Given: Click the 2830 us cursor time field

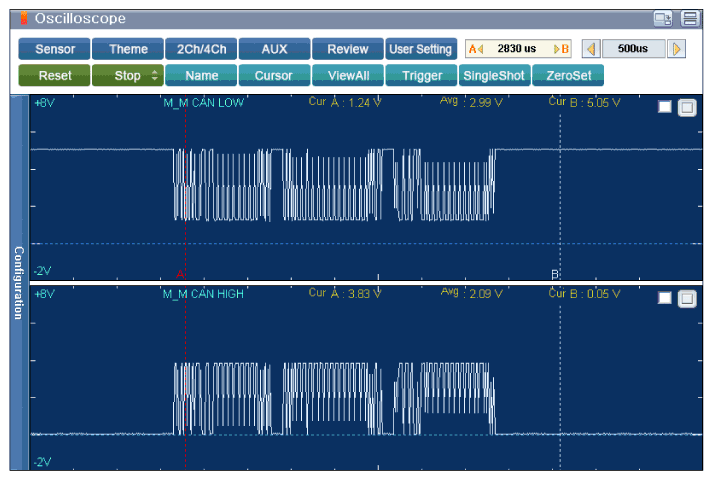Looking at the screenshot, I should click(x=517, y=49).
